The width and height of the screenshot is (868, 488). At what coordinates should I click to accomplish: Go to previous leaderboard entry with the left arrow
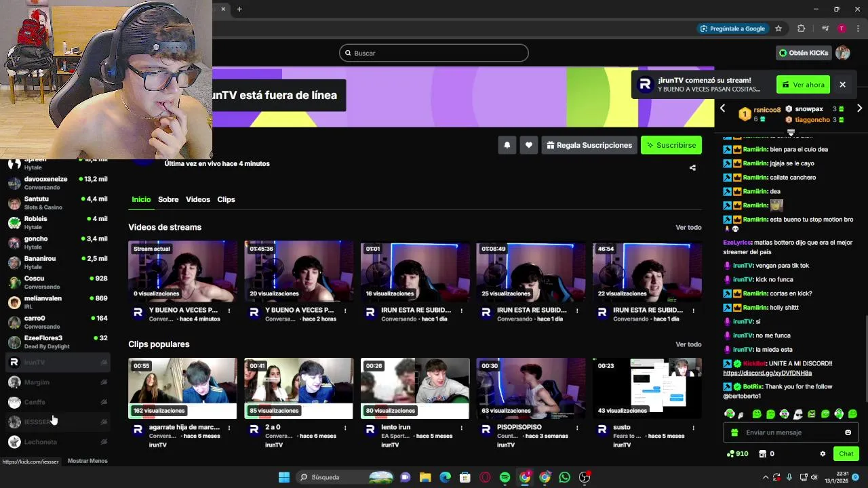pos(723,108)
